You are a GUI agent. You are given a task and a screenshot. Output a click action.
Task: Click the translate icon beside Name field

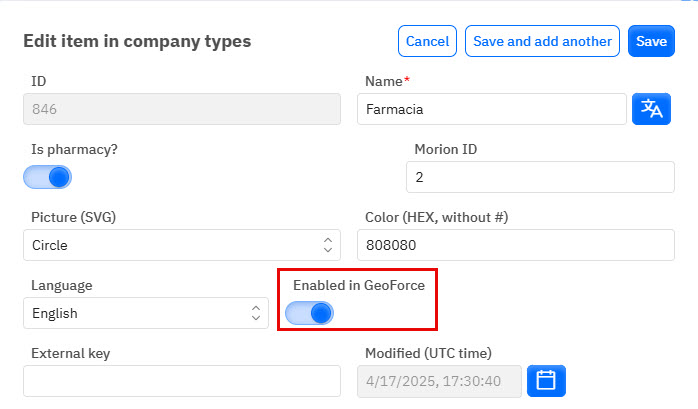(x=652, y=109)
